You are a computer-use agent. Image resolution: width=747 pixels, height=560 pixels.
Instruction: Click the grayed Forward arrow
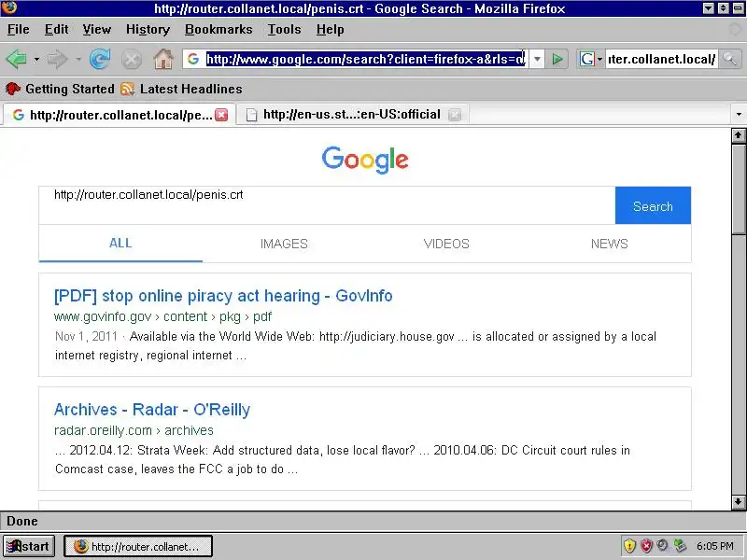tap(57, 60)
